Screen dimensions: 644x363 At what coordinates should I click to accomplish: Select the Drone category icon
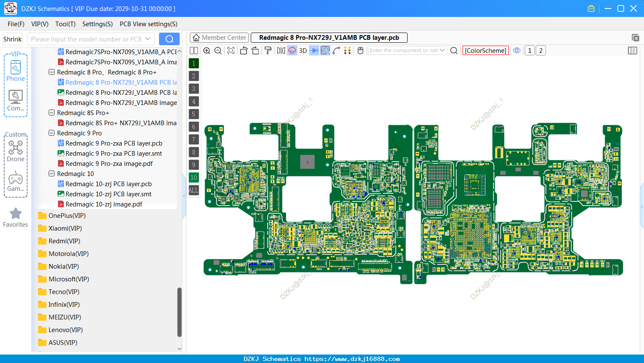(x=16, y=151)
